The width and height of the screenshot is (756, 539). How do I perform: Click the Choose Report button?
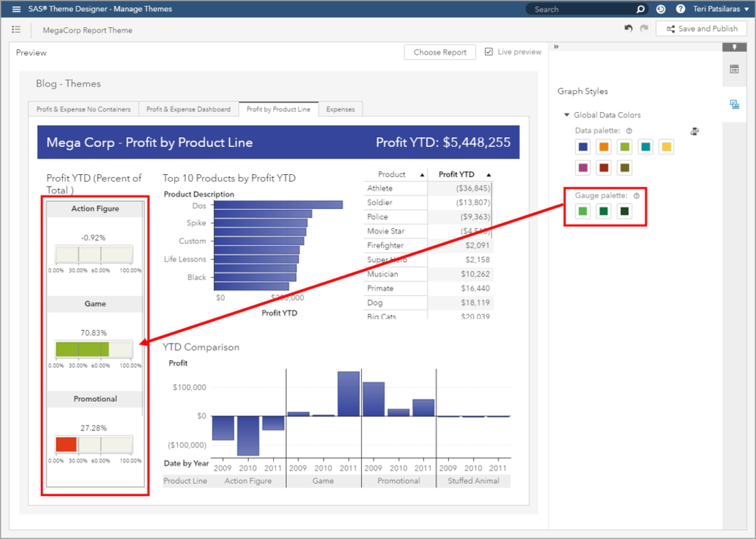pyautogui.click(x=440, y=52)
